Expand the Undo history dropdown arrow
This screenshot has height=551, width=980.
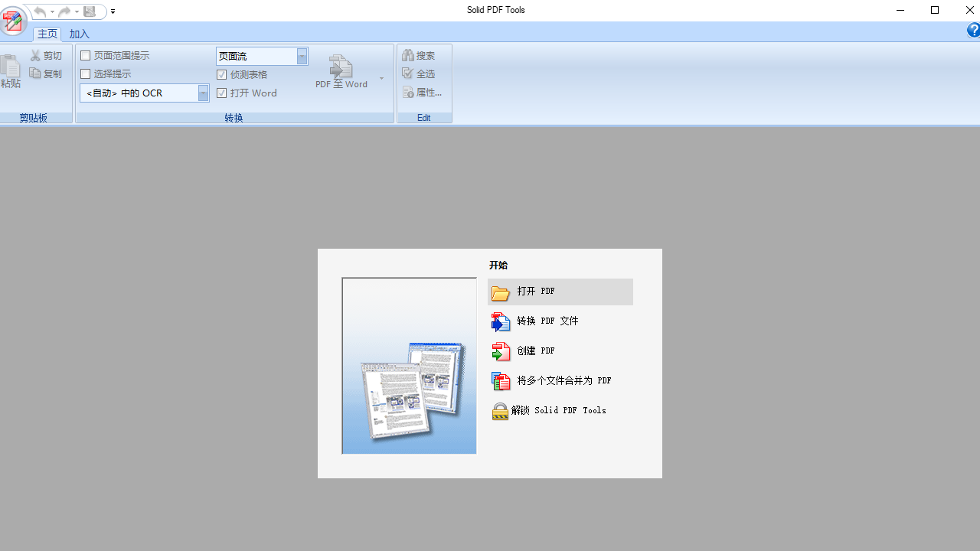click(x=52, y=11)
